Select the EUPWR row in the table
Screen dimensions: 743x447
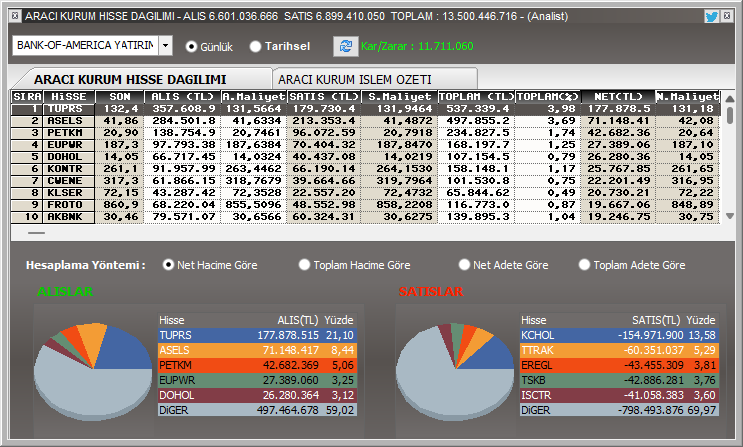coord(365,145)
